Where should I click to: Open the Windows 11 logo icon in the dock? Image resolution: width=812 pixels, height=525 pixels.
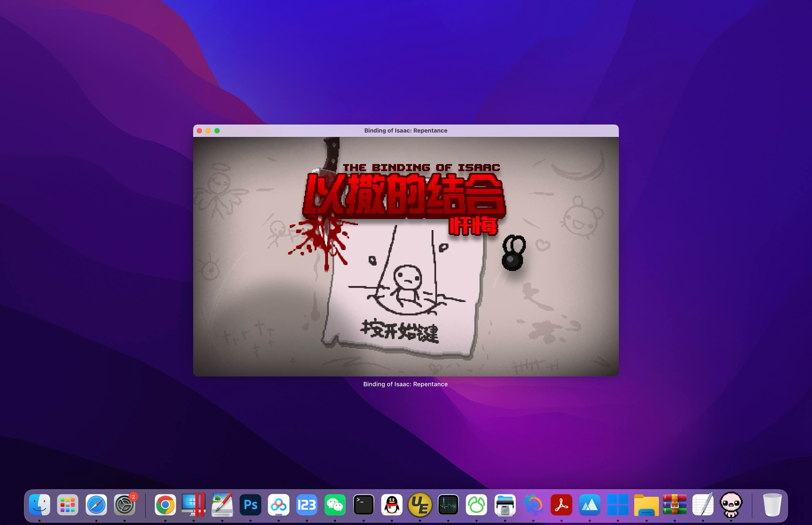point(618,504)
